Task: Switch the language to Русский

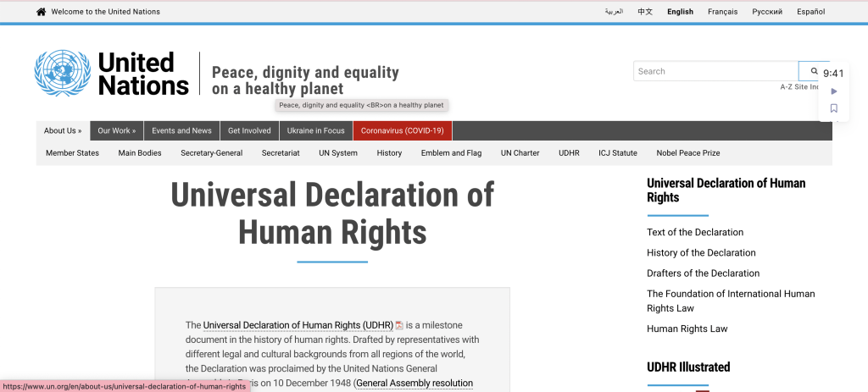Action: coord(767,12)
